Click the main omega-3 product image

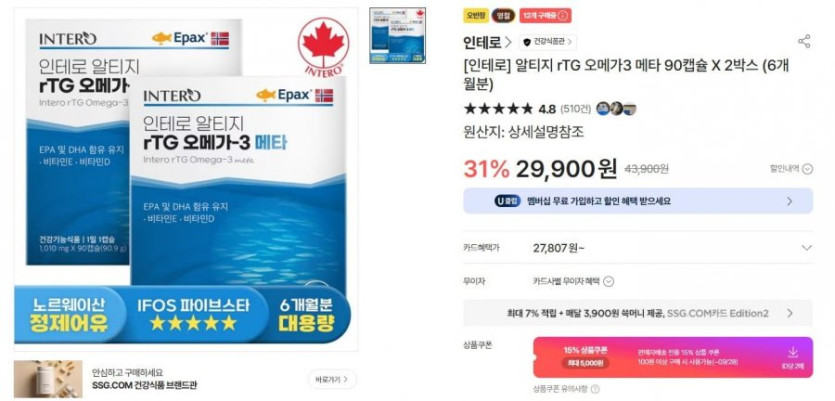(x=186, y=179)
